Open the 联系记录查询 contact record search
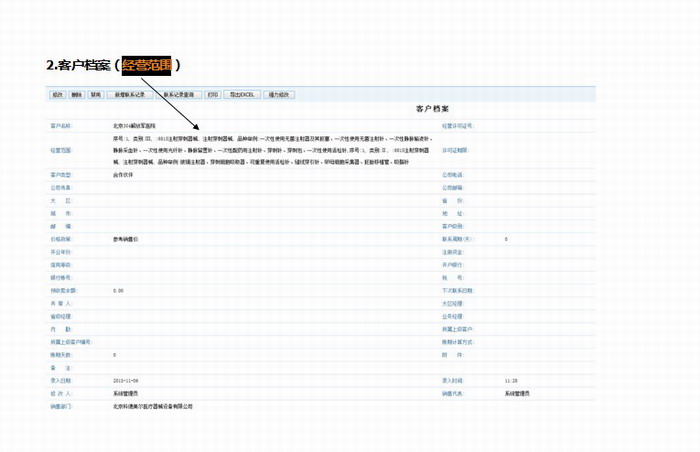Image resolution: width=700 pixels, height=452 pixels. tap(180, 95)
